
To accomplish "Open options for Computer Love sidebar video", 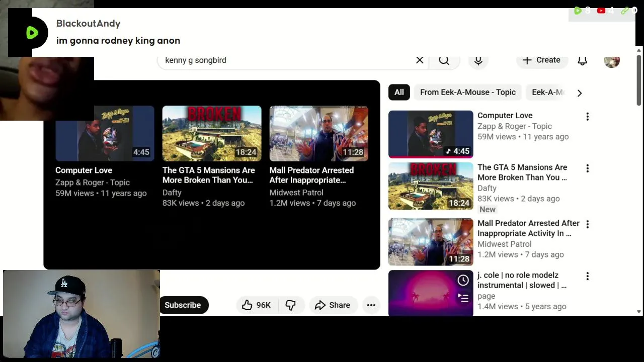I will (587, 117).
